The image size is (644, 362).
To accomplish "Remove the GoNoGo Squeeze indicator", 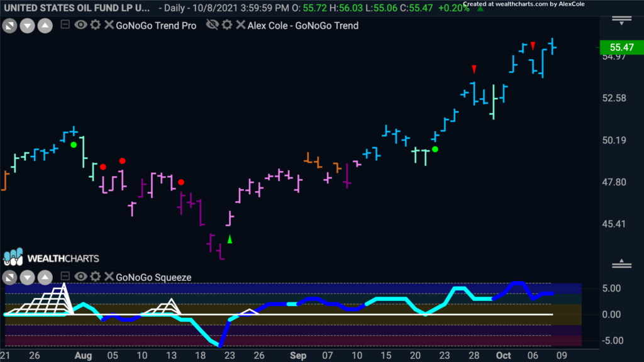I will 109,277.
